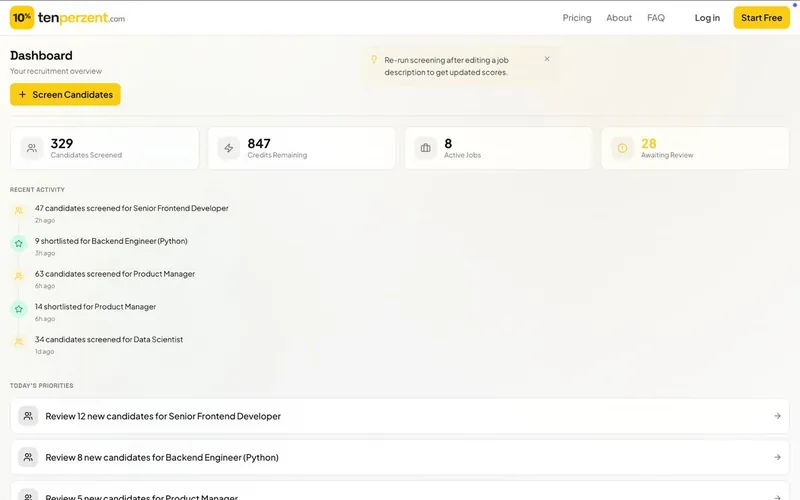Open the 47 candidates screened activity entry
The image size is (800, 500).
coord(131,208)
